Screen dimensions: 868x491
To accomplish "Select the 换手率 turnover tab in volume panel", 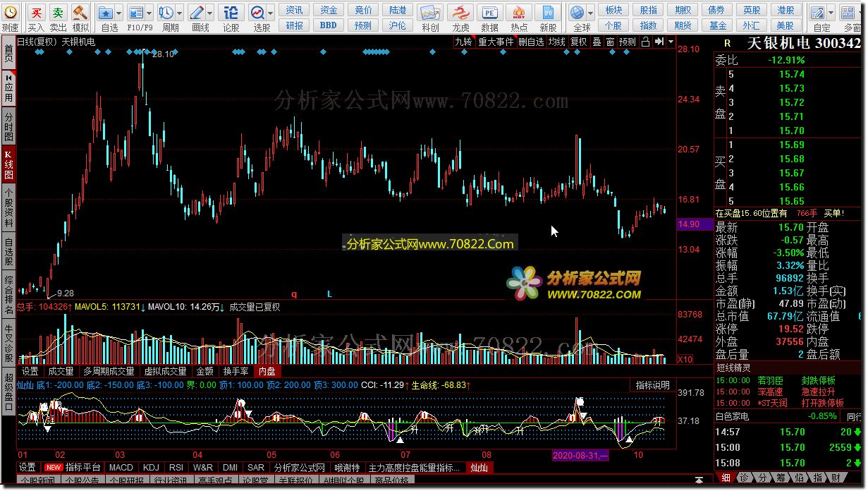I will (236, 371).
